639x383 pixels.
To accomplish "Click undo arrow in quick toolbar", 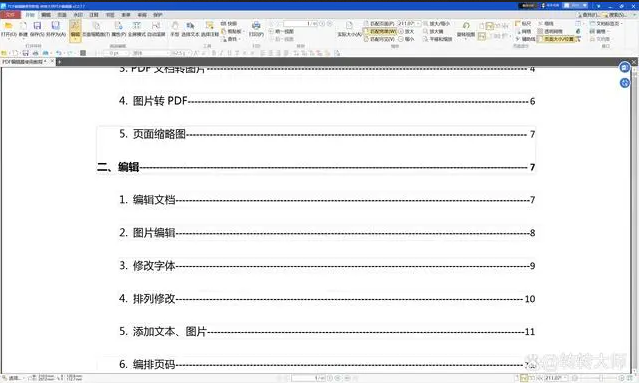I will 59,53.
